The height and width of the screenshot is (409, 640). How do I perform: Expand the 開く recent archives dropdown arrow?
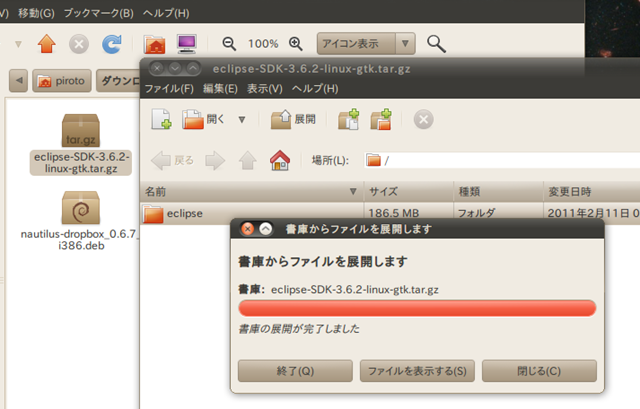[x=242, y=120]
